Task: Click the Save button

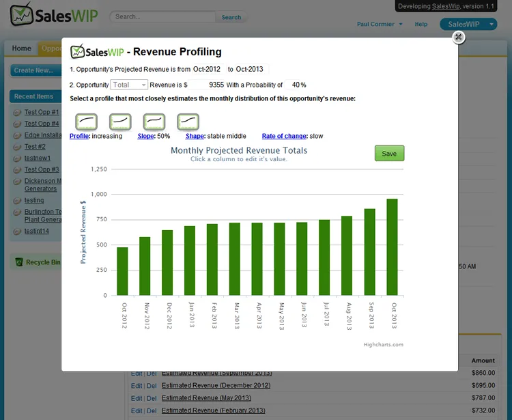Action: (x=389, y=154)
